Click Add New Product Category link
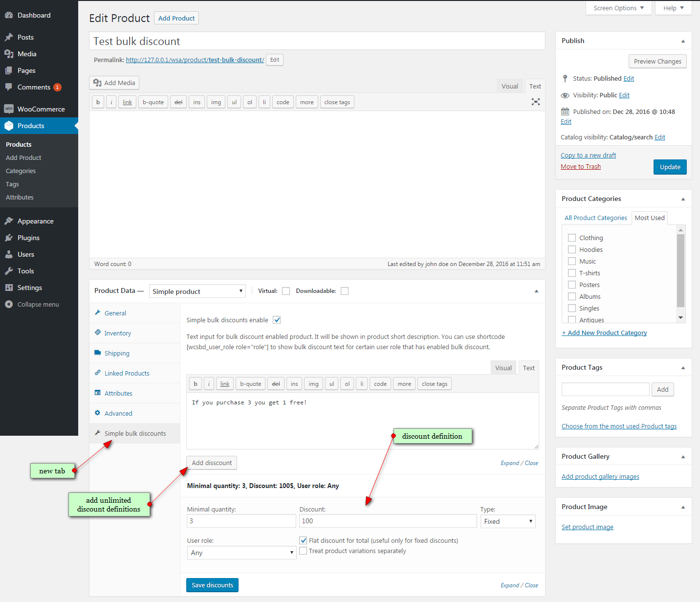The height and width of the screenshot is (602, 700). 604,333
